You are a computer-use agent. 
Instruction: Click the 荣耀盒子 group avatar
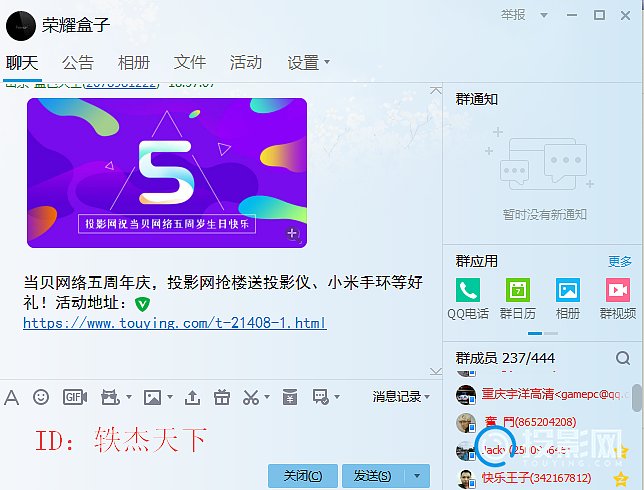point(21,25)
